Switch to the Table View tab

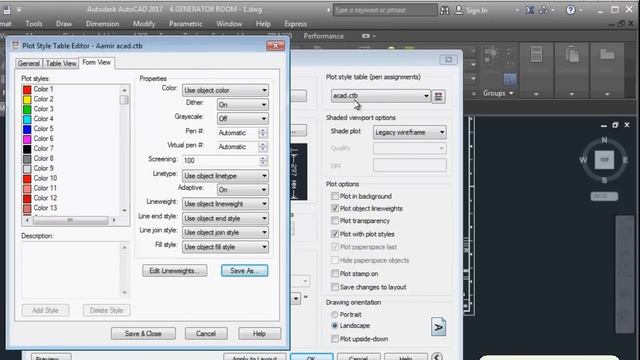tap(61, 63)
